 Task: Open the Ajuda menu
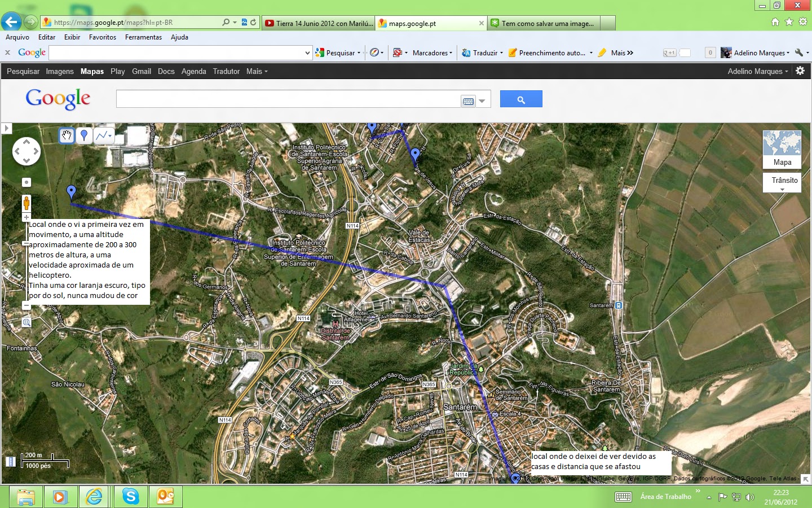click(x=179, y=37)
